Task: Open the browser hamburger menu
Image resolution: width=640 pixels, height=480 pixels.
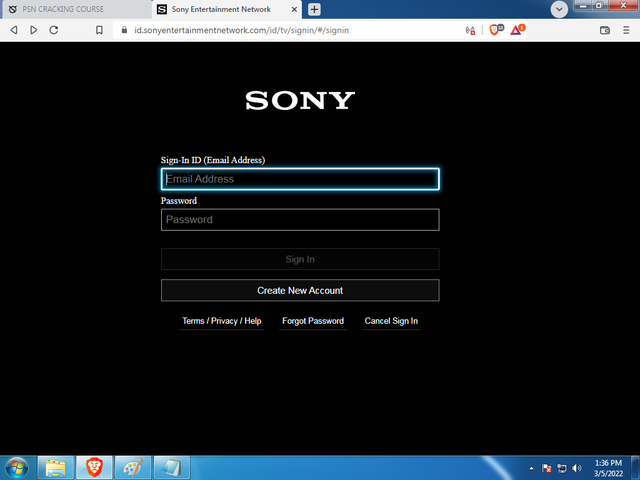Action: coord(626,30)
